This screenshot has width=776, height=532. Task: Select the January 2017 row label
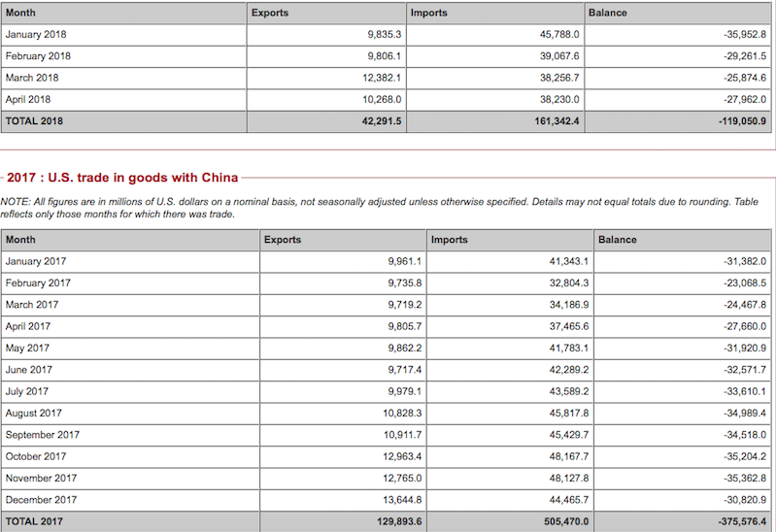36,261
